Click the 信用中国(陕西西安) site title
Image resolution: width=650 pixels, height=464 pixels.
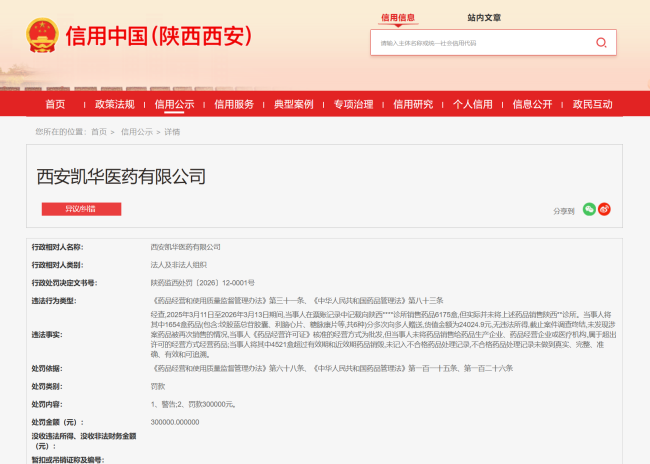tap(159, 36)
